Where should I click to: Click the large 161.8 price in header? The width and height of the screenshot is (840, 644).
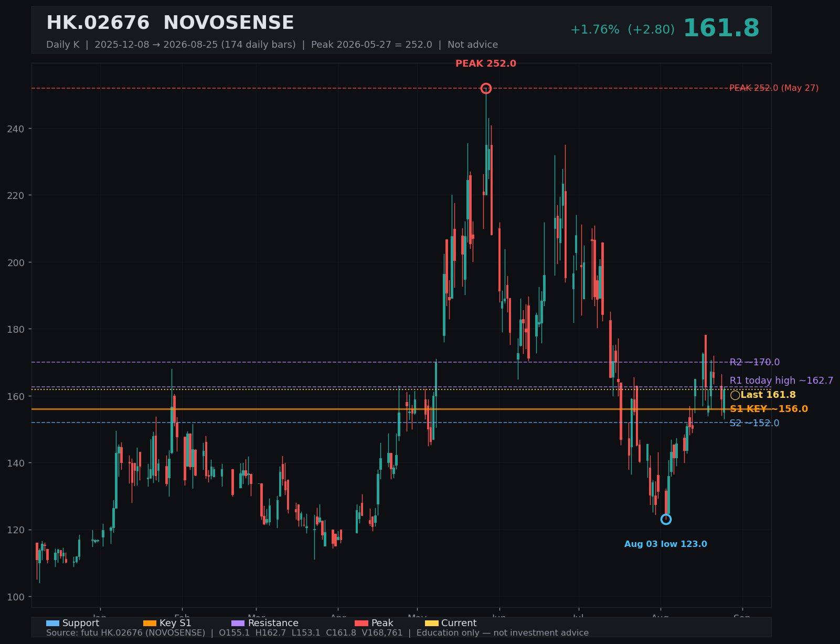click(x=721, y=28)
